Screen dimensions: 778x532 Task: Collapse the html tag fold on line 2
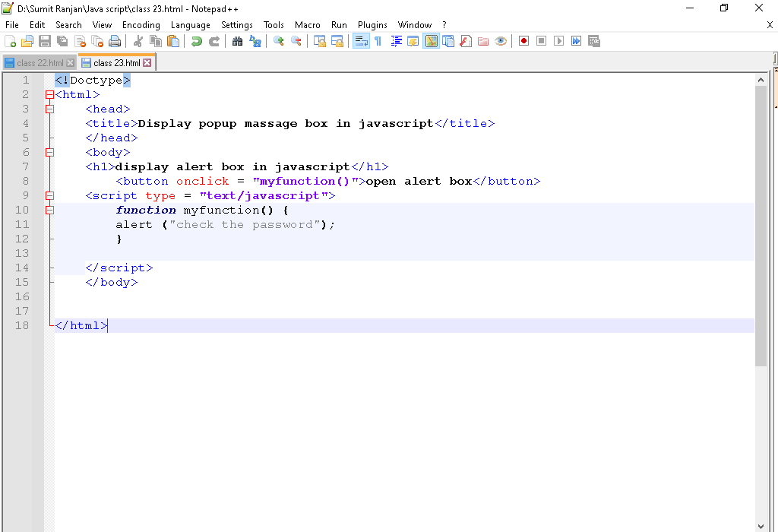pos(49,95)
